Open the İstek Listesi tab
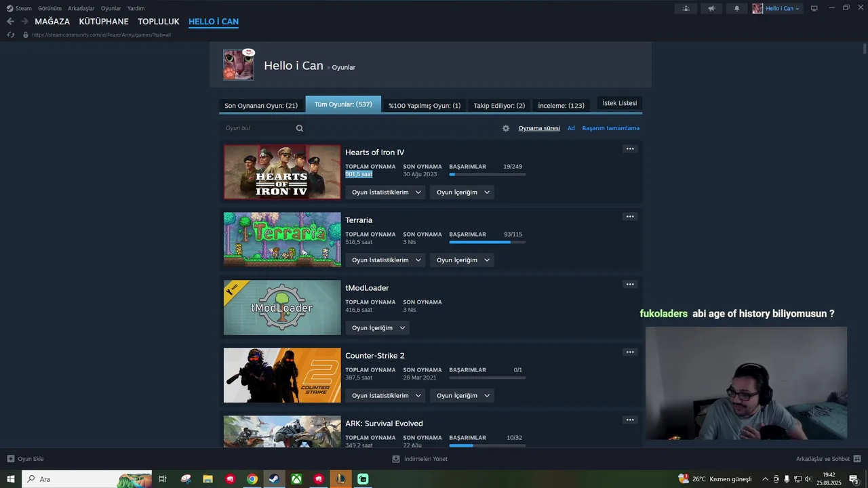868x488 pixels. coord(620,103)
